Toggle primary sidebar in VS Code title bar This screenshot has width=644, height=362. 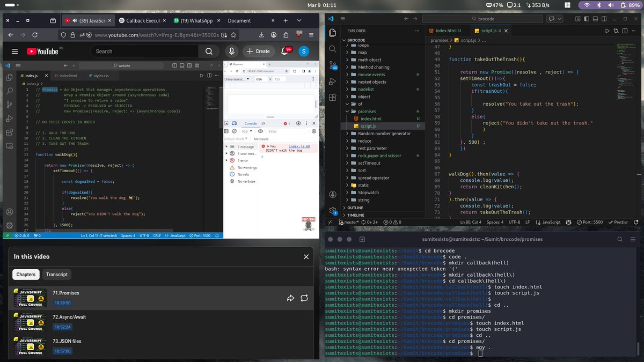tap(588, 19)
